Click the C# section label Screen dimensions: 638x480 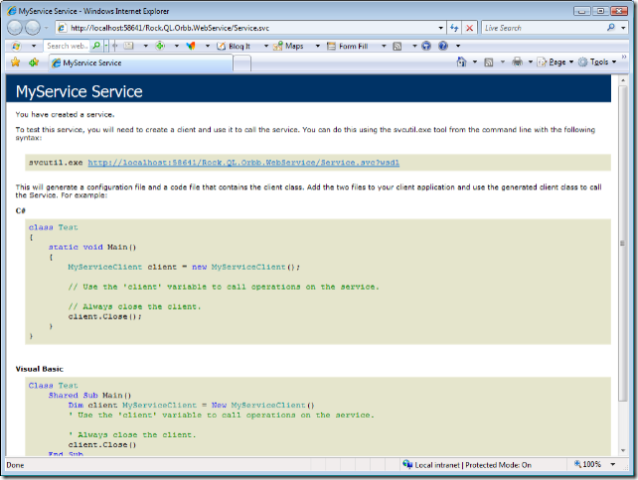[x=20, y=210]
